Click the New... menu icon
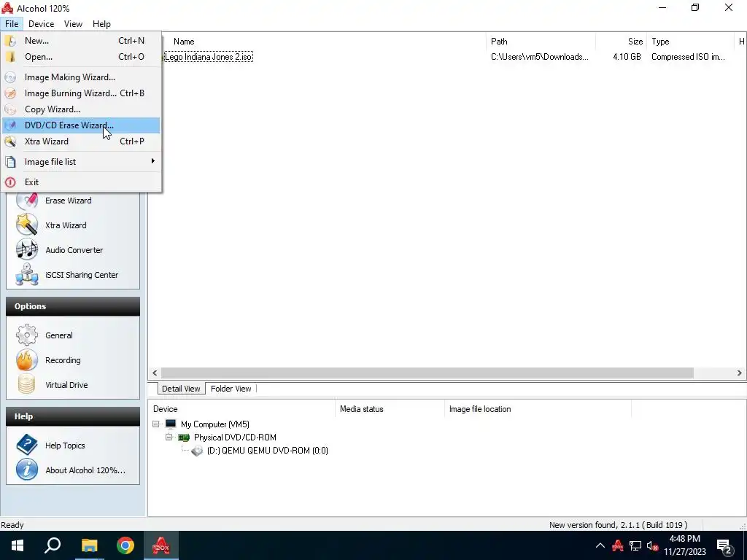The height and width of the screenshot is (560, 747). tap(10, 41)
